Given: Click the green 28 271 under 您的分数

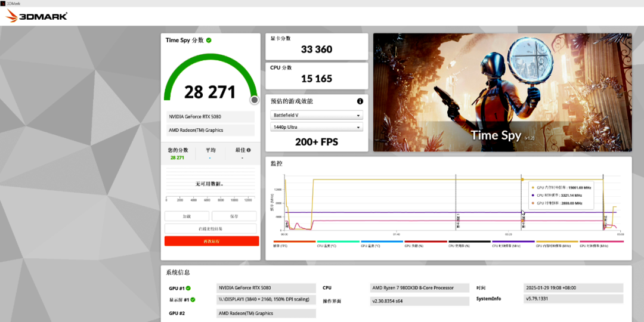Looking at the screenshot, I should point(177,157).
